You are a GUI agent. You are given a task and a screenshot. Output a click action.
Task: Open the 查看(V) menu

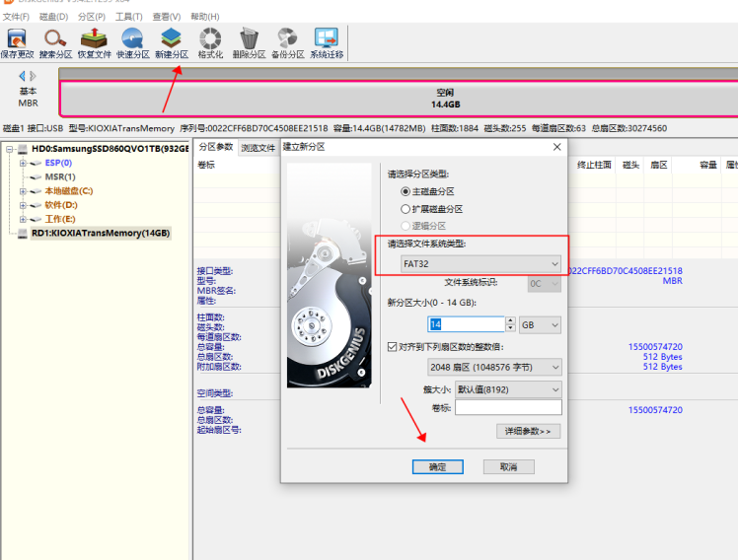[167, 17]
